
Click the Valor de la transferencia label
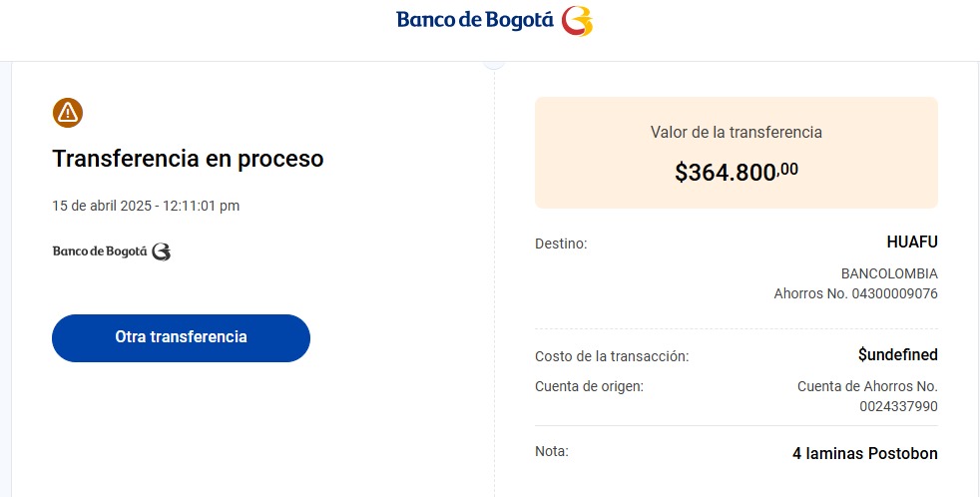click(x=736, y=132)
